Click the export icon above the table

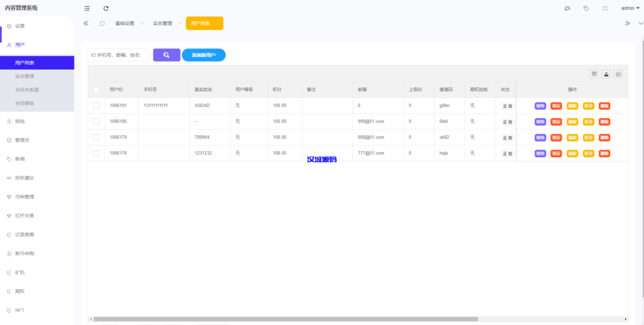(x=606, y=74)
